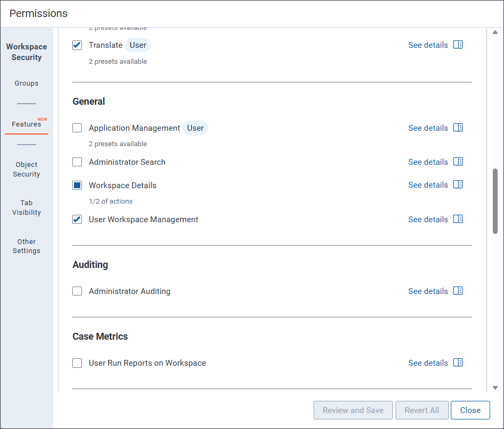
Task: Uncheck the Translate checkbox
Action: (77, 45)
